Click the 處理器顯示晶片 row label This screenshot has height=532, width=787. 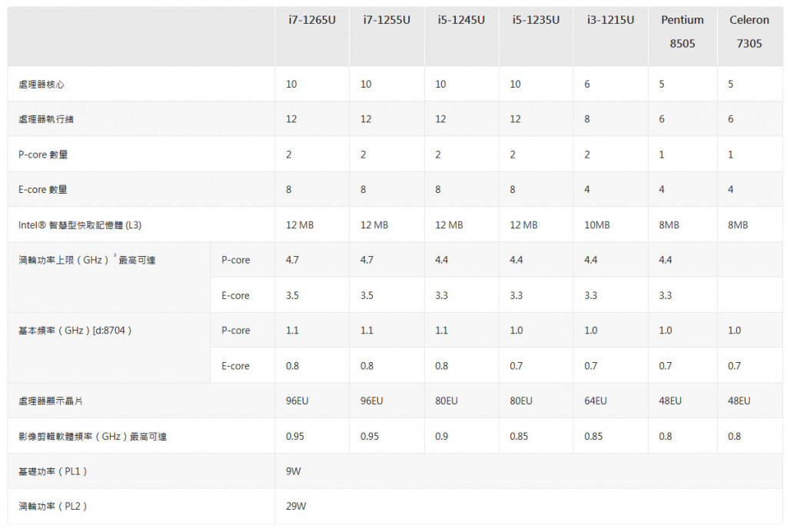(x=51, y=401)
